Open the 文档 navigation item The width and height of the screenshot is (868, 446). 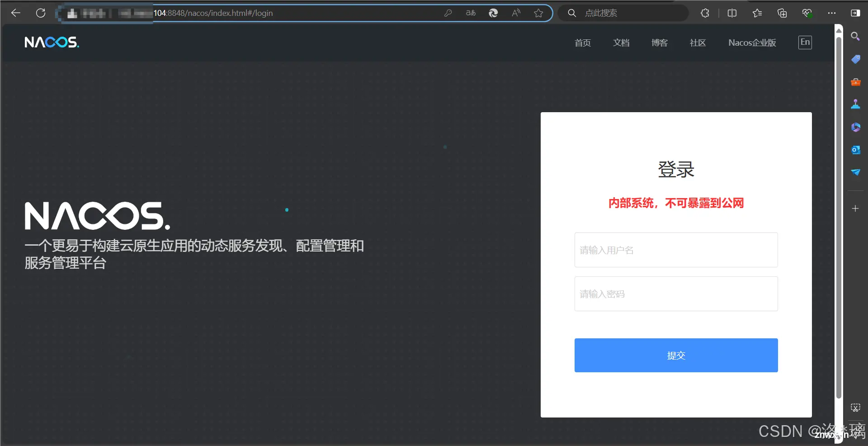coord(621,43)
